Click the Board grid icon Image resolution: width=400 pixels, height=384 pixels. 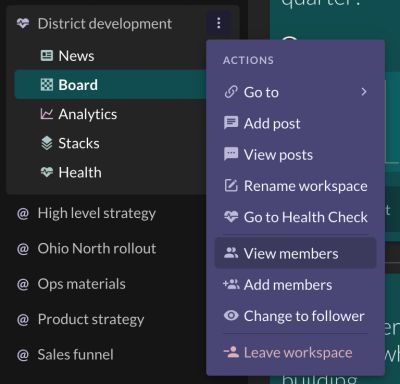click(47, 85)
